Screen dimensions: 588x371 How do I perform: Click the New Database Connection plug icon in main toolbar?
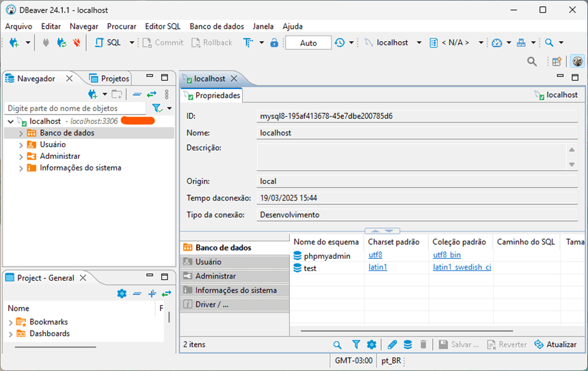14,43
